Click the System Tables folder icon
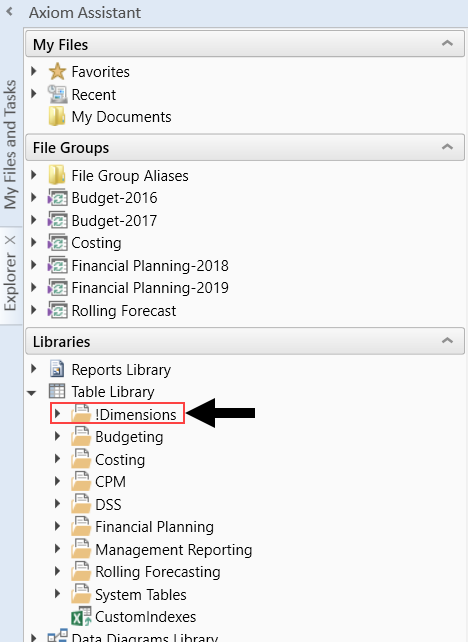The height and width of the screenshot is (642, 468). coord(81,594)
